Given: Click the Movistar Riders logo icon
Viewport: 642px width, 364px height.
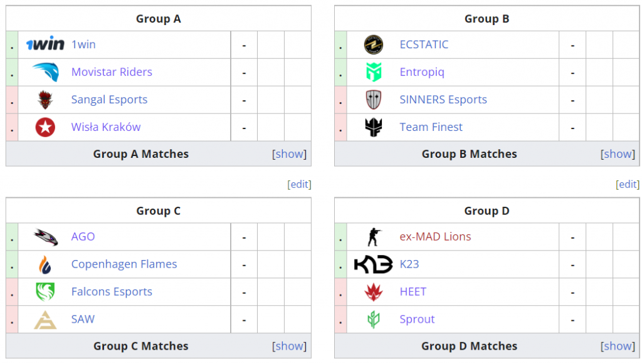Looking at the screenshot, I should point(45,72).
